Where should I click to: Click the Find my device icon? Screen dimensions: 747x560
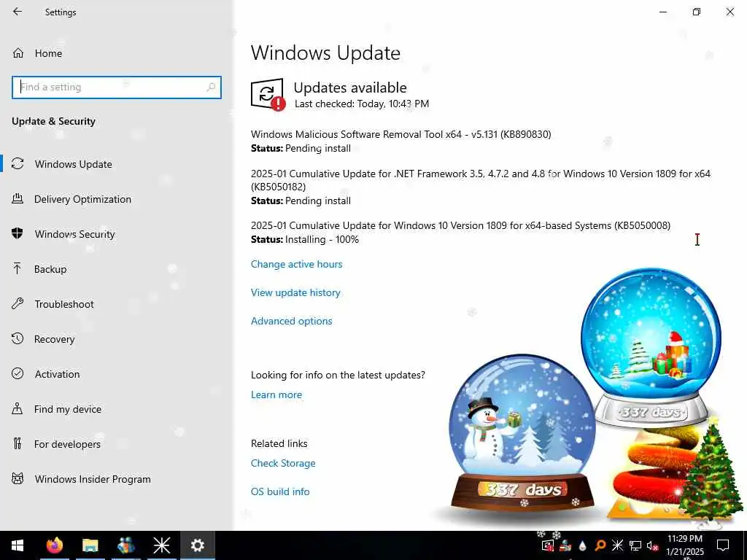tap(18, 408)
